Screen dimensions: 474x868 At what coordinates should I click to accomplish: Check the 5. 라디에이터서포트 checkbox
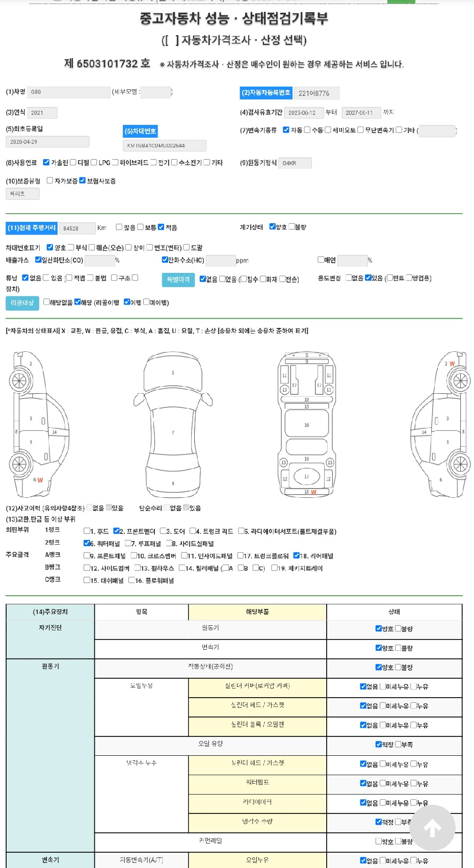pos(241,531)
